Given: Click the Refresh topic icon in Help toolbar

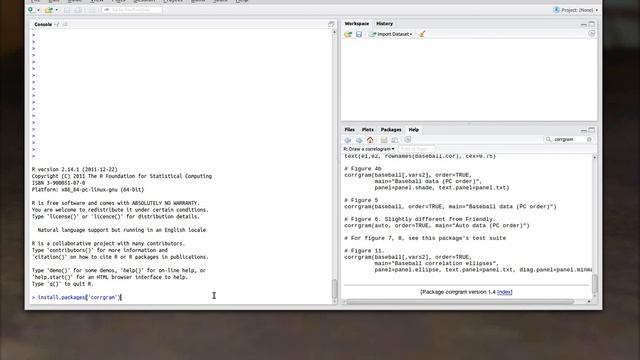Looking at the screenshot, I should (407, 140).
